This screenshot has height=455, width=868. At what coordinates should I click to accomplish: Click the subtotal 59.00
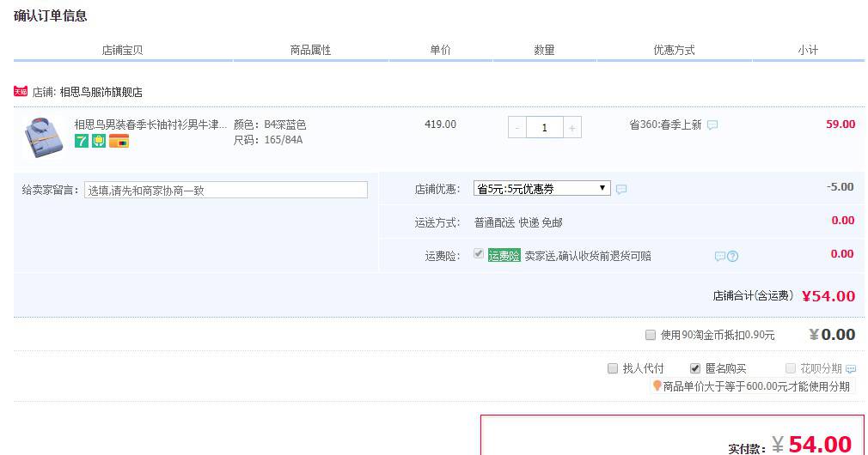840,124
